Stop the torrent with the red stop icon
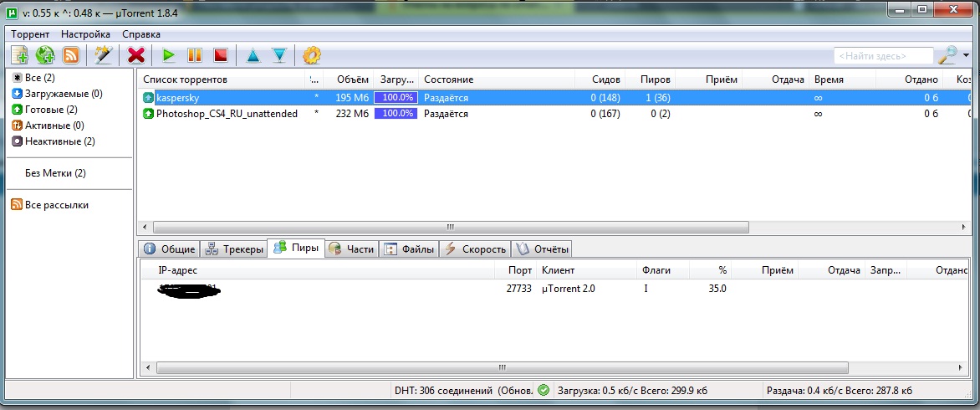The width and height of the screenshot is (980, 410). 220,55
